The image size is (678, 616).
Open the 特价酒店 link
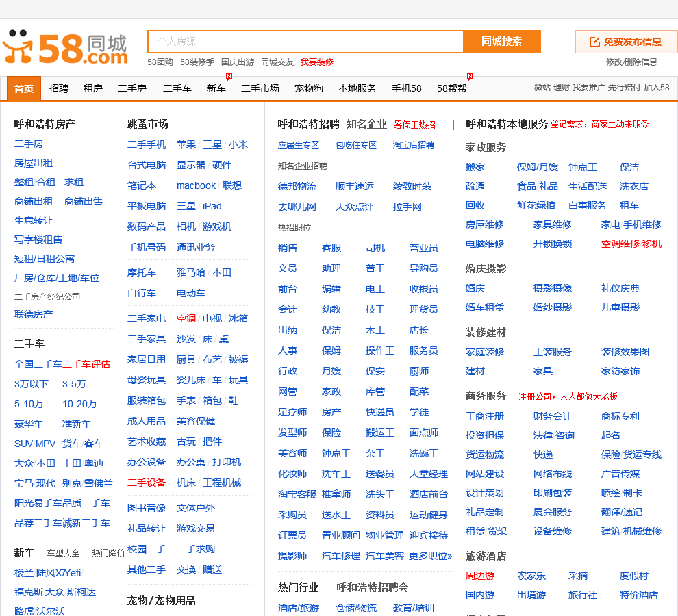[x=639, y=595]
